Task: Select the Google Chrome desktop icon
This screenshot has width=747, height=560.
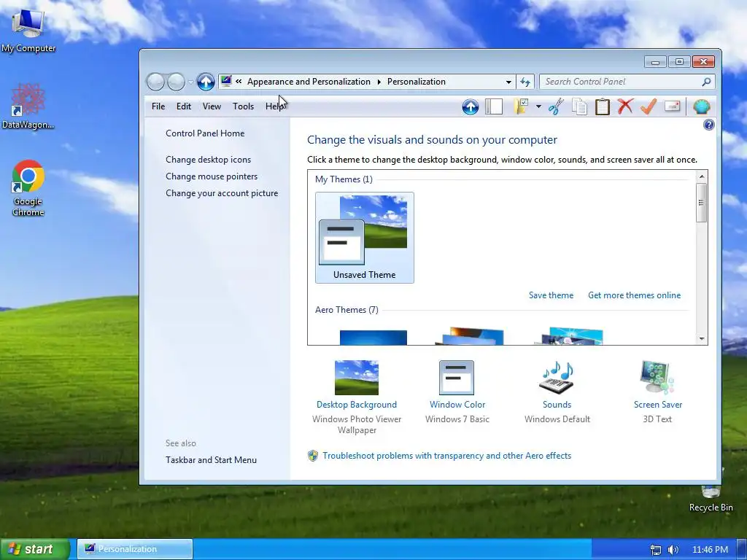Action: coord(28,187)
